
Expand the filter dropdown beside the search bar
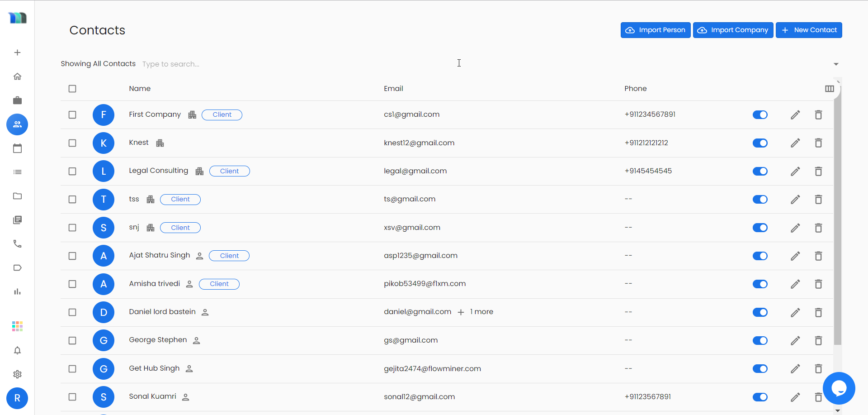pyautogui.click(x=836, y=64)
